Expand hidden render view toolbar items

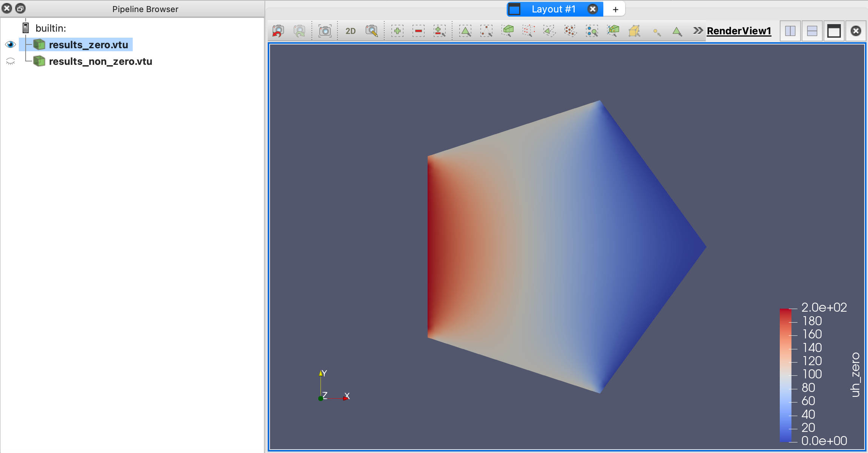click(x=698, y=31)
